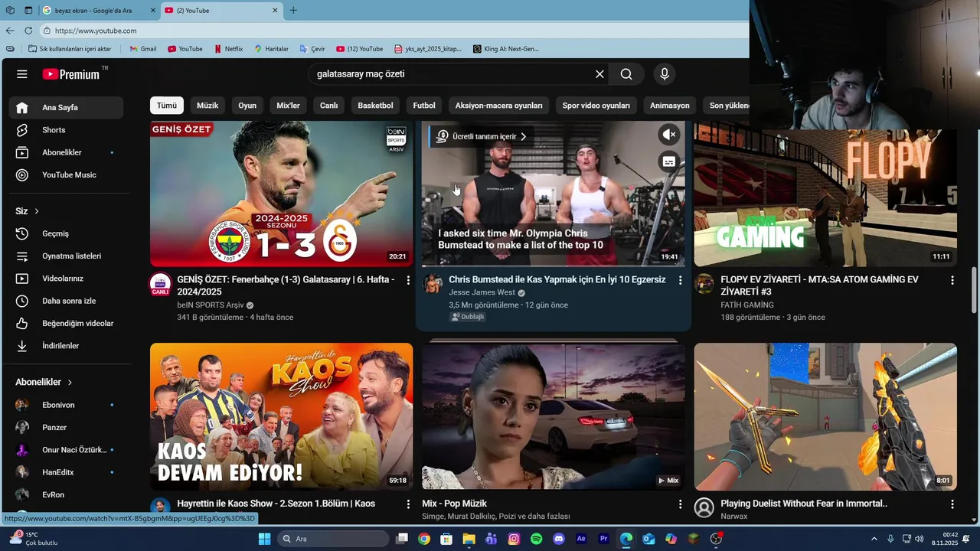The height and width of the screenshot is (551, 980).
Task: Open the Windows Start menu
Action: coord(264,539)
